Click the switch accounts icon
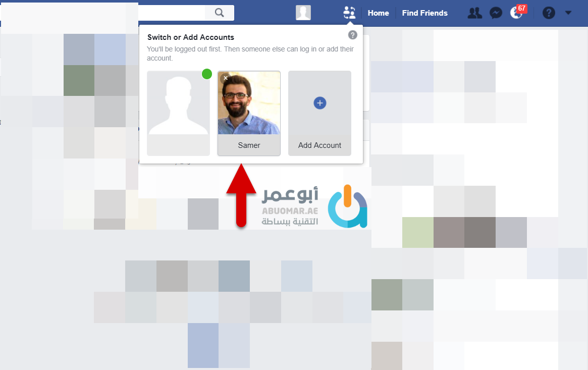588x370 pixels. (349, 13)
